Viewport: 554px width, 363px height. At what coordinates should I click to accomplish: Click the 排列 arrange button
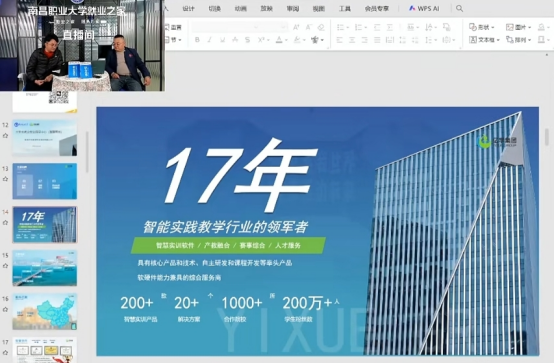(518, 40)
